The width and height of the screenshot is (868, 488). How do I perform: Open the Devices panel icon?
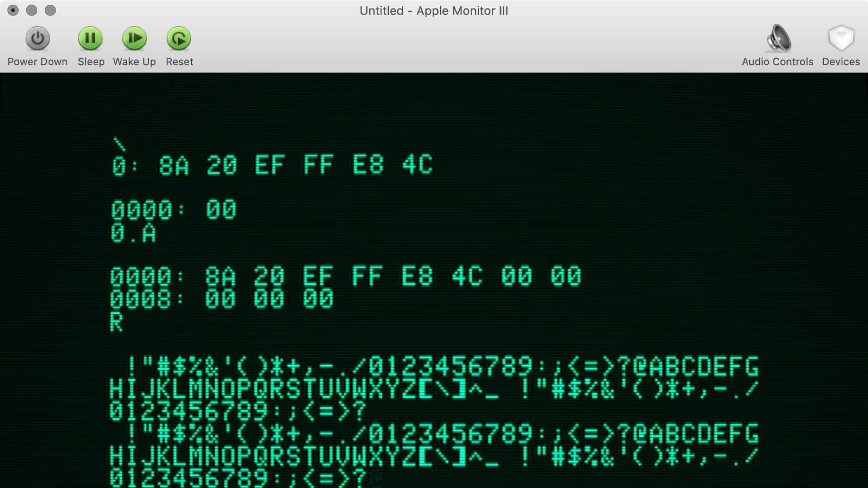pos(841,38)
